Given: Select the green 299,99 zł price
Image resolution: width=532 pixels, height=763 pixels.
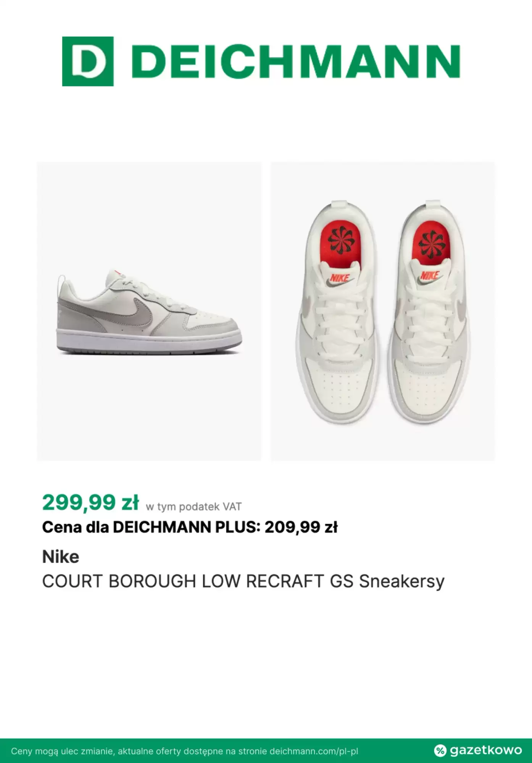Looking at the screenshot, I should point(90,502).
